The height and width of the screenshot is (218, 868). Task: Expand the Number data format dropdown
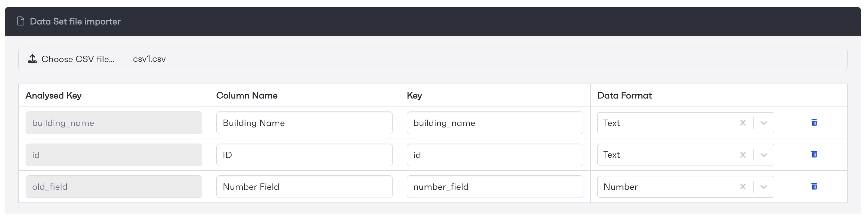click(763, 187)
